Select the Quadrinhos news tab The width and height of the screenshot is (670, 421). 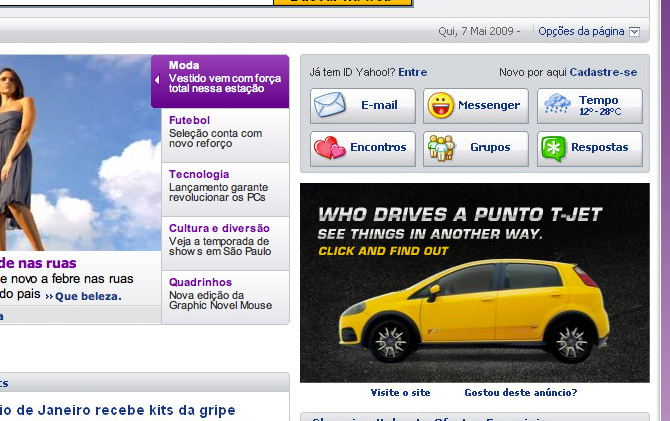(x=225, y=297)
